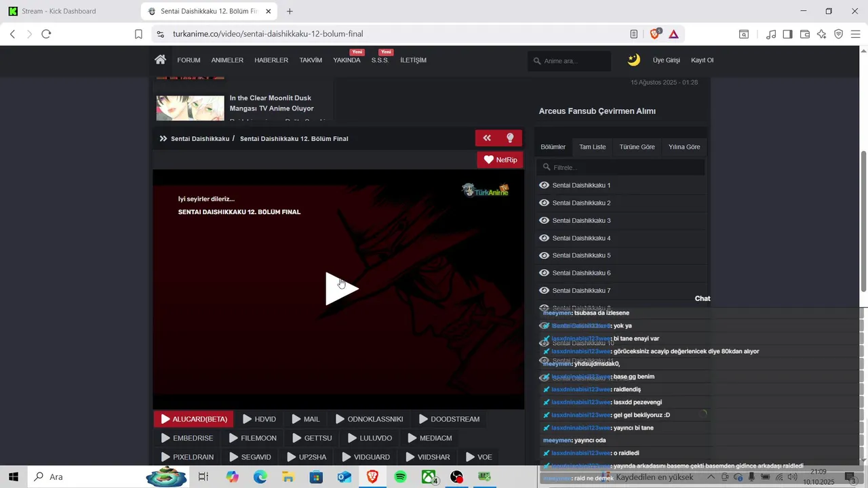Click the Clear Moonlit Dusk news thumbnail
This screenshot has width=868, height=488.
pyautogui.click(x=190, y=109)
